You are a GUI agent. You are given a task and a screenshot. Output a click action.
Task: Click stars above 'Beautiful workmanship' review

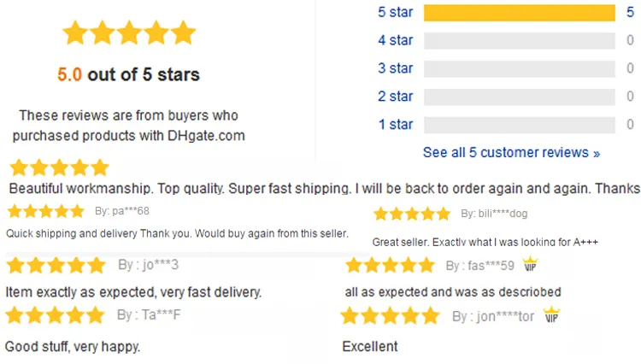click(x=59, y=168)
